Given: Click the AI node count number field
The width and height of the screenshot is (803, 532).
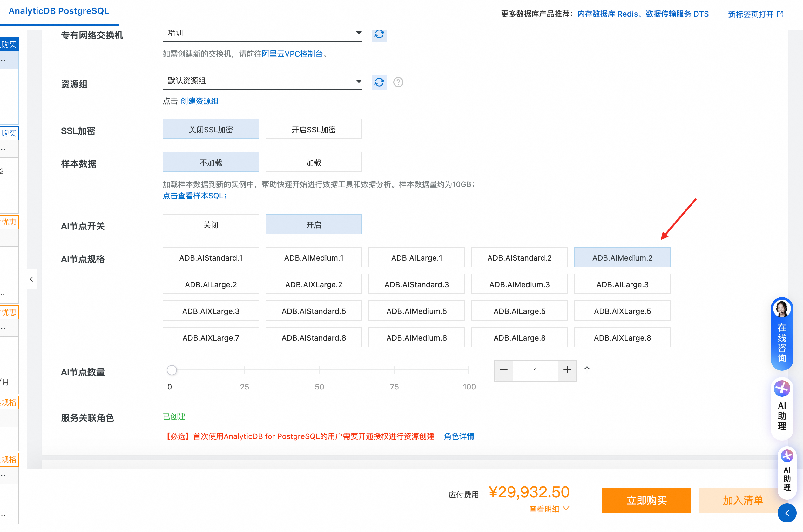Looking at the screenshot, I should (535, 370).
